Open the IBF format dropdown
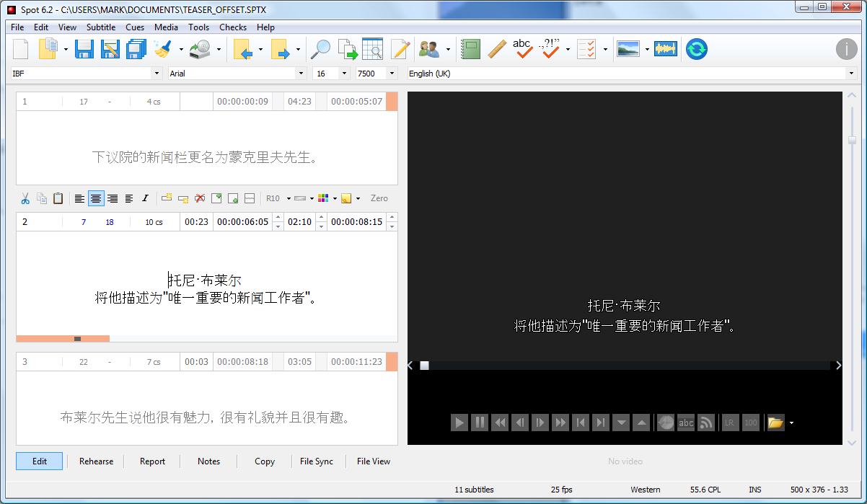The image size is (867, 504). [x=157, y=74]
